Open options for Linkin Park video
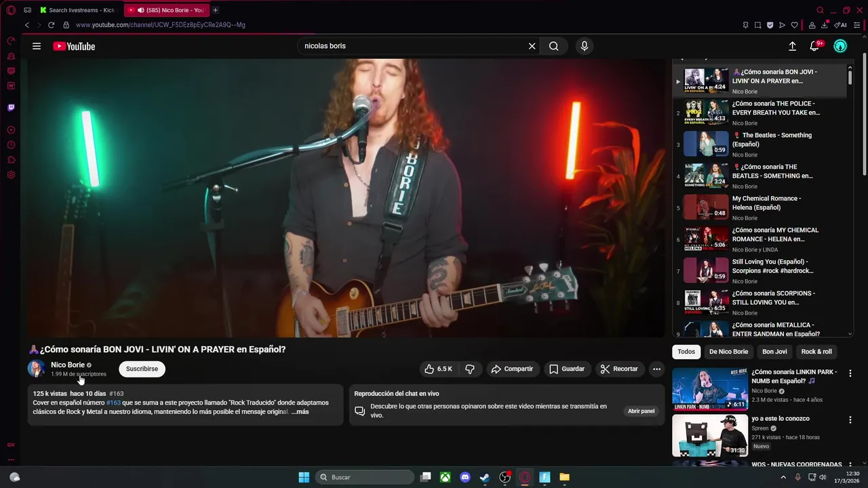Viewport: 868px width, 488px height. click(x=850, y=373)
